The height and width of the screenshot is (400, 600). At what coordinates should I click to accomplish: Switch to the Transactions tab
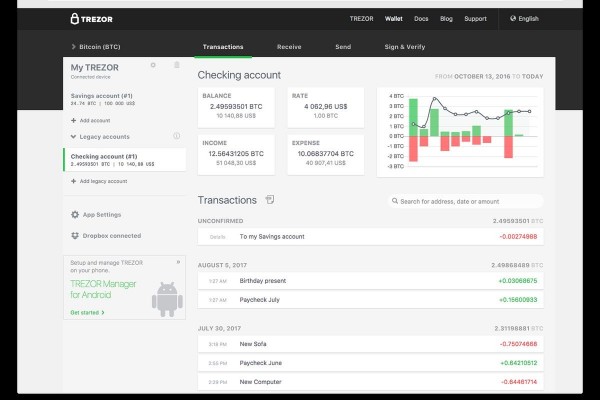(223, 47)
